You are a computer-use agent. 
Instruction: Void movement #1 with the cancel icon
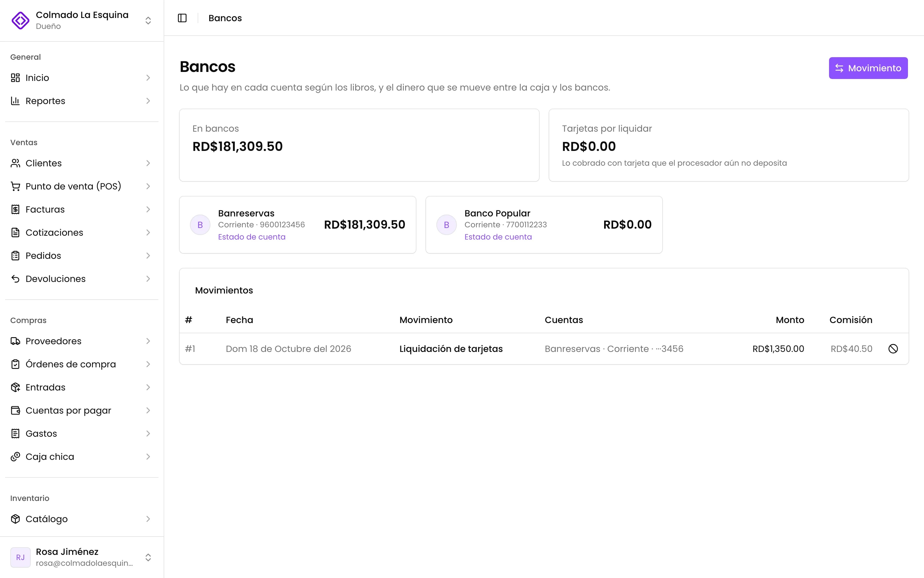pyautogui.click(x=893, y=349)
